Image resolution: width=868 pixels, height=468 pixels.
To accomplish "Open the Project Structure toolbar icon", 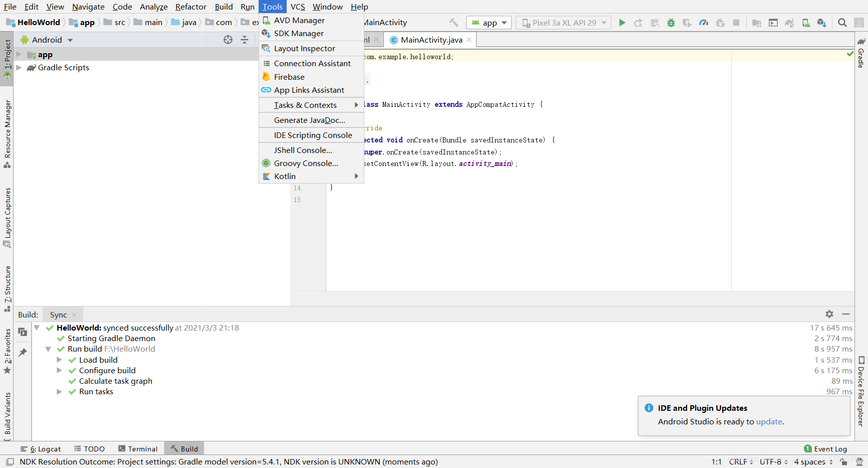I will (x=757, y=23).
